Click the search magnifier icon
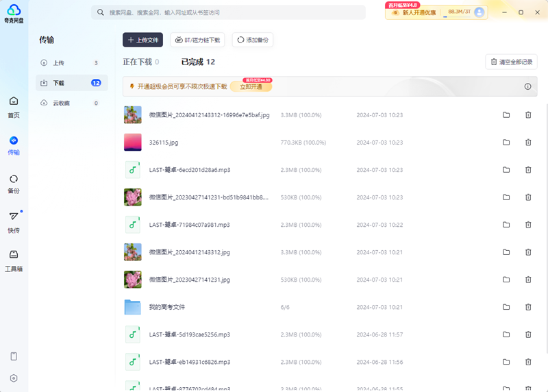Image resolution: width=548 pixels, height=392 pixels. 100,12
